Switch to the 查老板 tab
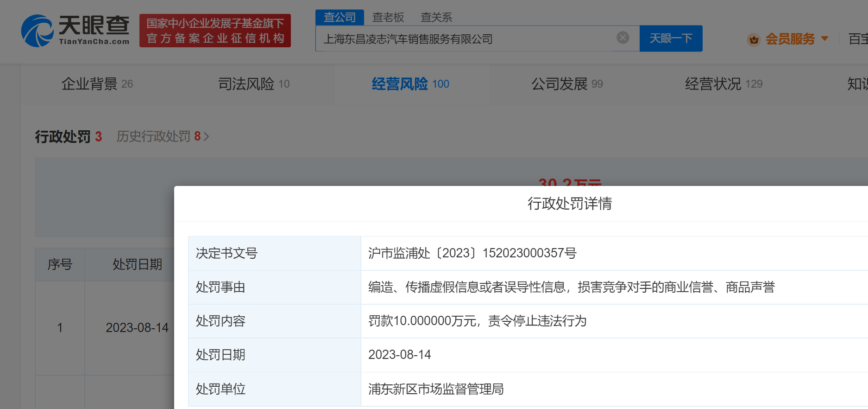This screenshot has width=868, height=409. coord(388,17)
